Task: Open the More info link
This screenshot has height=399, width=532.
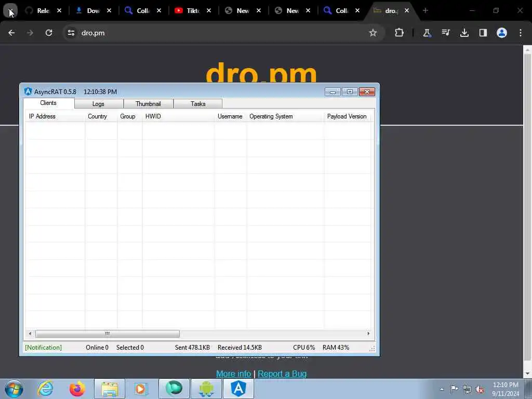Action: coord(233,374)
